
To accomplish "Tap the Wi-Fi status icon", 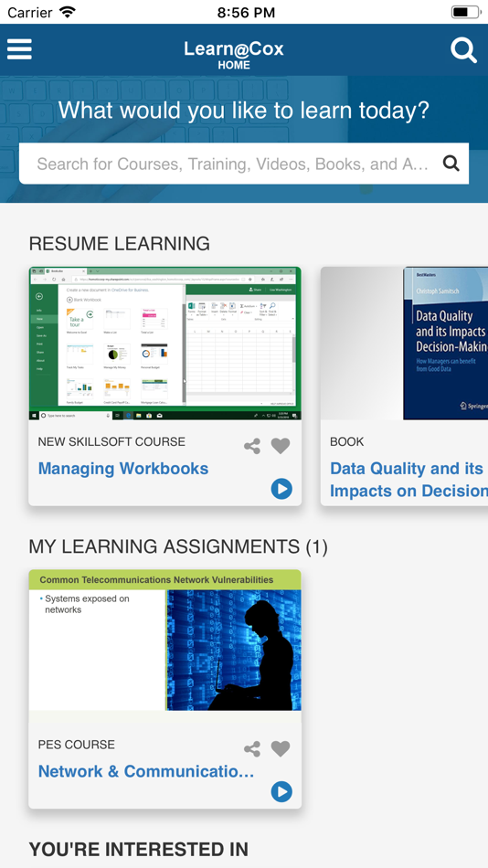I will click(68, 12).
